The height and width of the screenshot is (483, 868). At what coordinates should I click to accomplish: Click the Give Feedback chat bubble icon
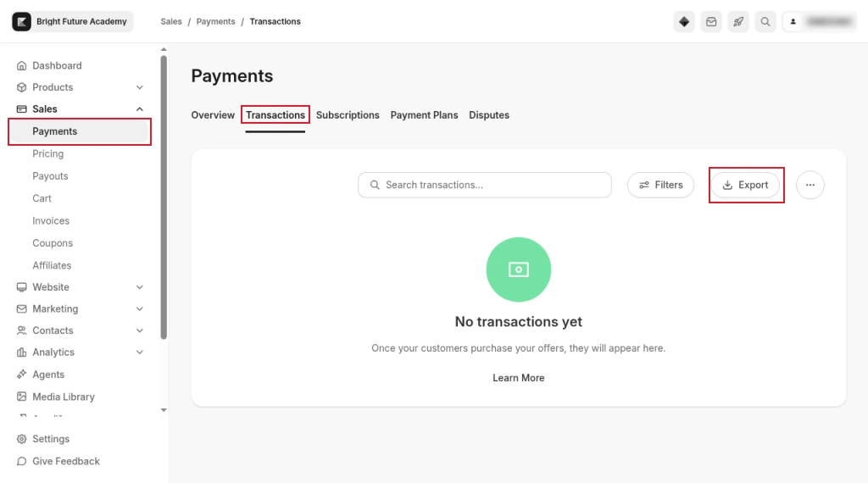(21, 462)
